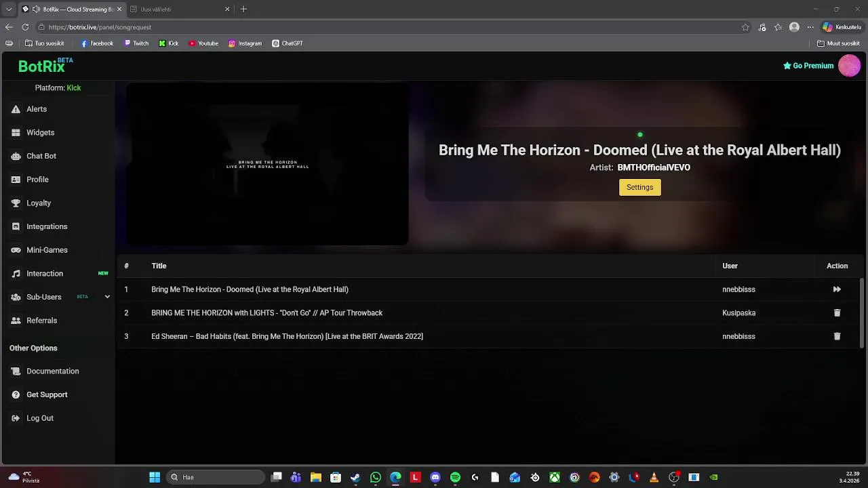Favorite this page with star icon
The height and width of the screenshot is (488, 868).
point(745,27)
